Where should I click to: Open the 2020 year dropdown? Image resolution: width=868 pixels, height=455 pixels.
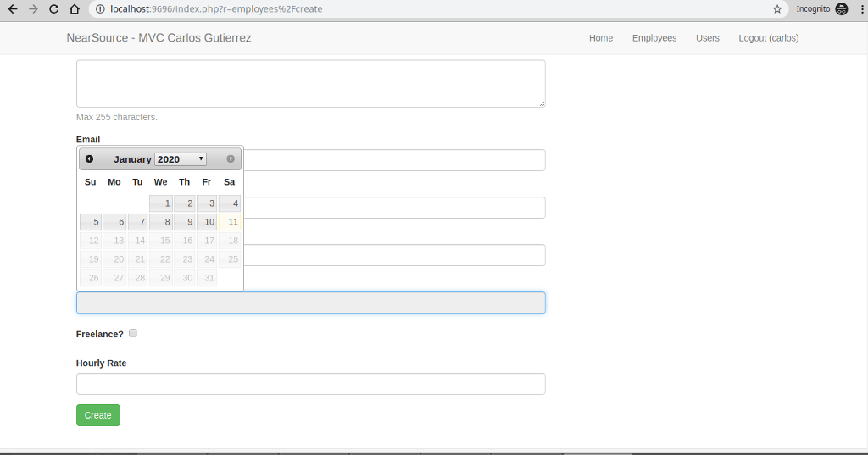click(x=181, y=159)
